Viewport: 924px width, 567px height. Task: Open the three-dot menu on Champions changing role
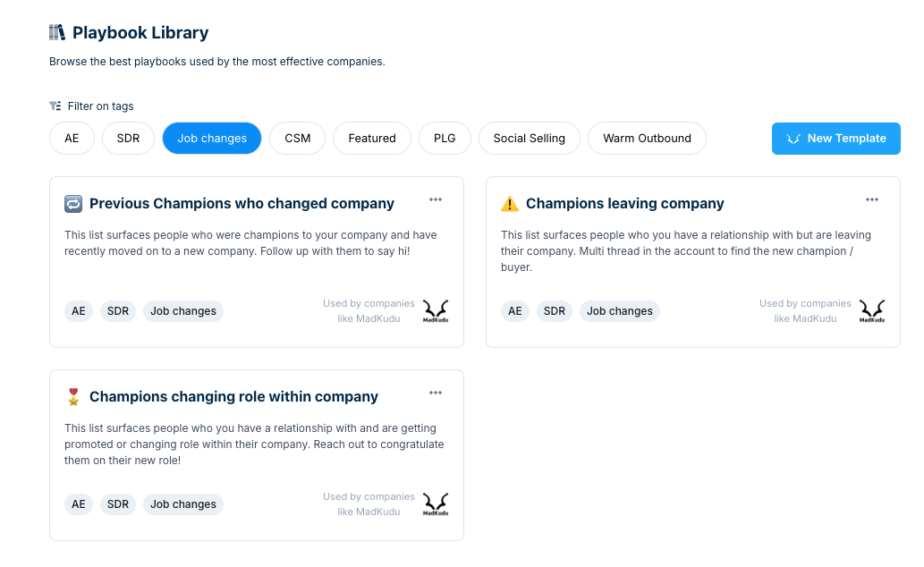click(x=436, y=394)
